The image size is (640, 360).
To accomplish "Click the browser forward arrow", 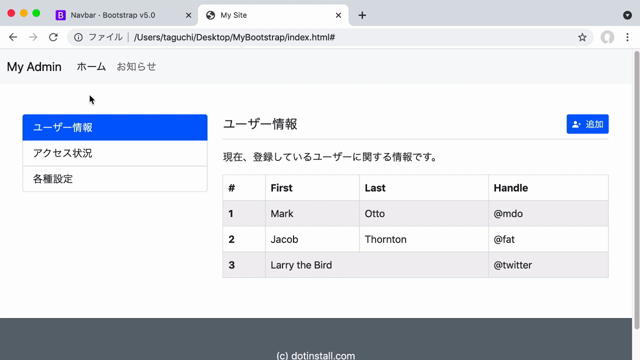I will (33, 37).
